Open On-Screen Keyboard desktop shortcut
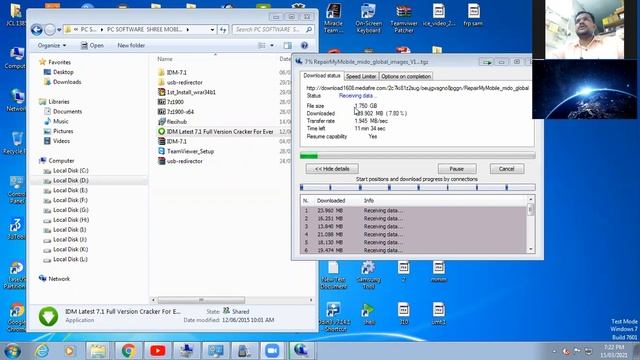Image resolution: width=640 pixels, height=360 pixels. [368, 18]
